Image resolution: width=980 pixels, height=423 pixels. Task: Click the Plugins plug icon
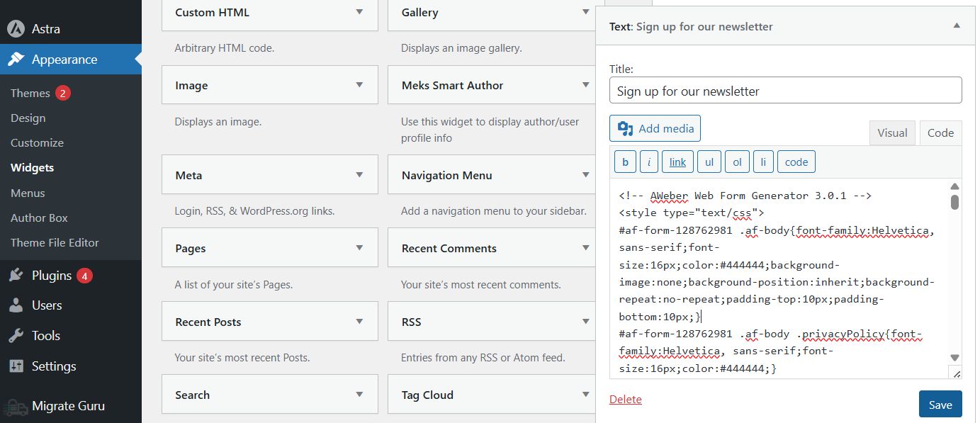click(x=16, y=276)
